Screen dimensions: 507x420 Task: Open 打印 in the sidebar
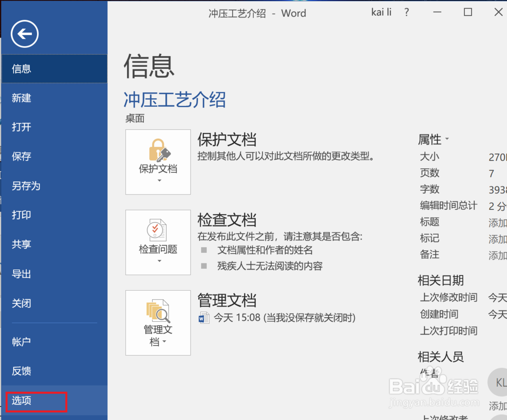[x=54, y=215]
